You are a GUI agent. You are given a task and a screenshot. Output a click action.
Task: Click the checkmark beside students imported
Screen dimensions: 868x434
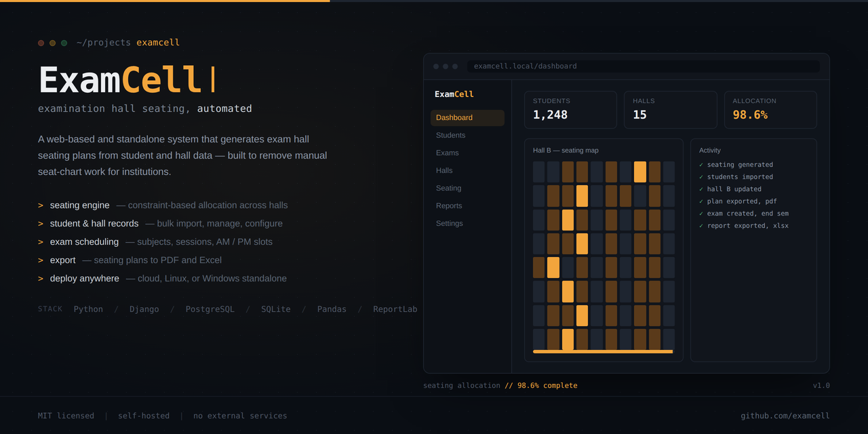[x=701, y=177]
